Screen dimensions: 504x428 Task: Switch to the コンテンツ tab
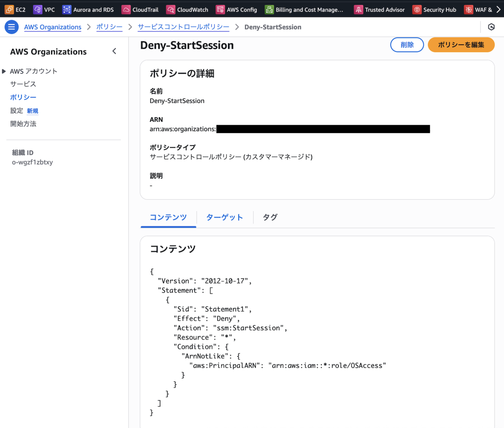tap(168, 217)
